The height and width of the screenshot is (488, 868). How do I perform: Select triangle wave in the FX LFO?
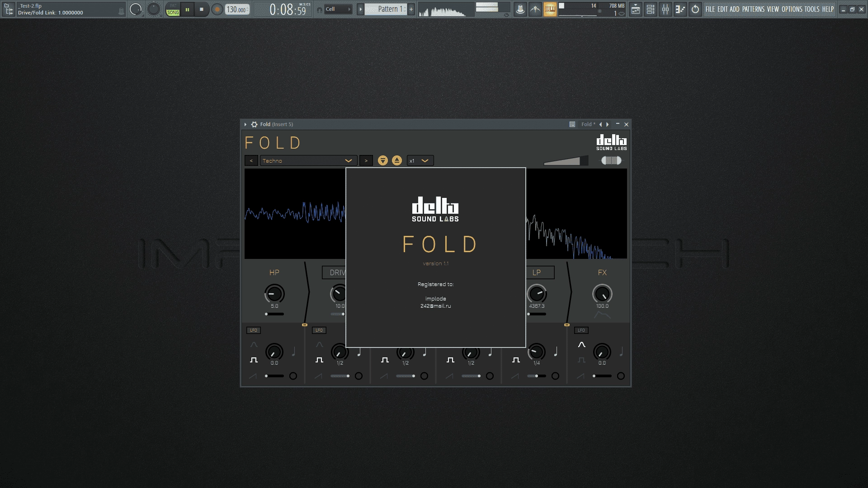pos(582,345)
